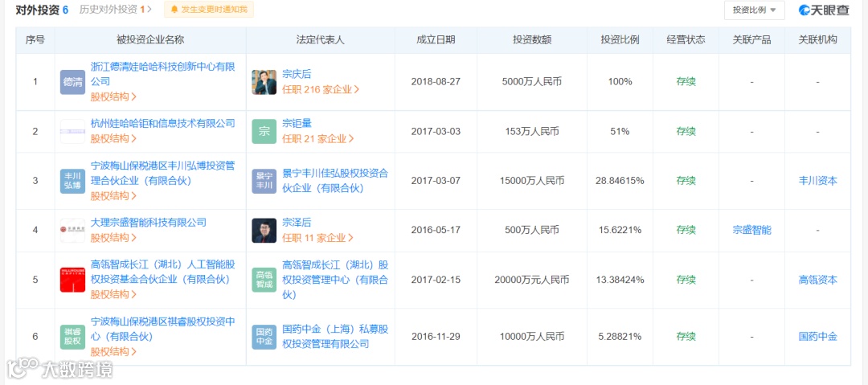
Task: Open 任职 21 家企业 link
Action: click(318, 138)
